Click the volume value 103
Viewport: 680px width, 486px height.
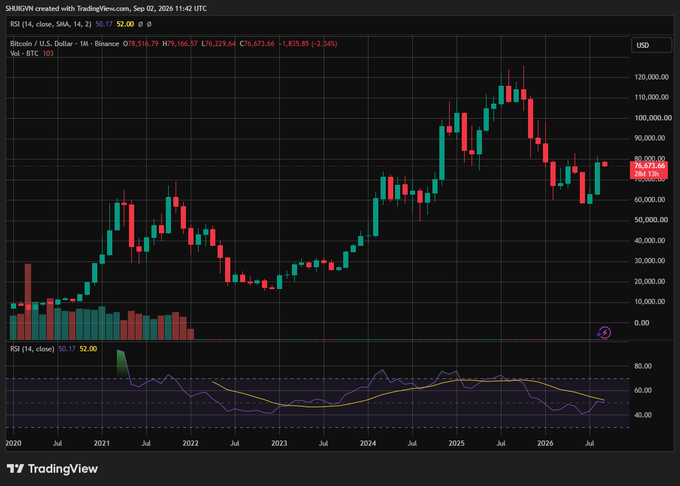click(x=48, y=53)
